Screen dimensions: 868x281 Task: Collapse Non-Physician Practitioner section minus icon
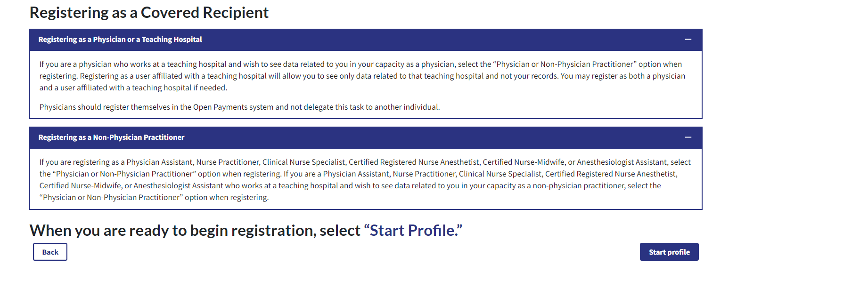(x=688, y=137)
